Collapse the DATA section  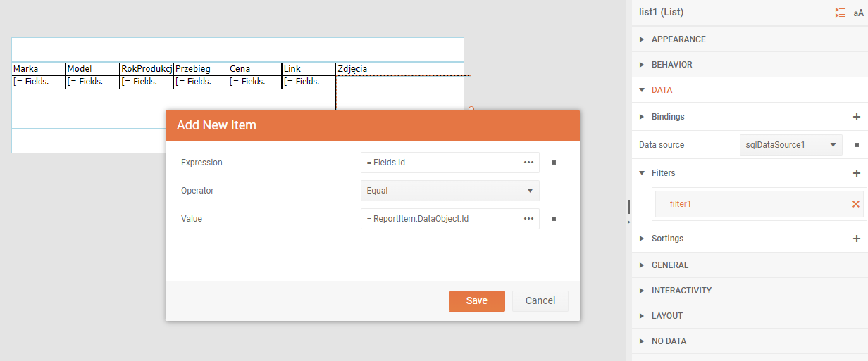(661, 90)
